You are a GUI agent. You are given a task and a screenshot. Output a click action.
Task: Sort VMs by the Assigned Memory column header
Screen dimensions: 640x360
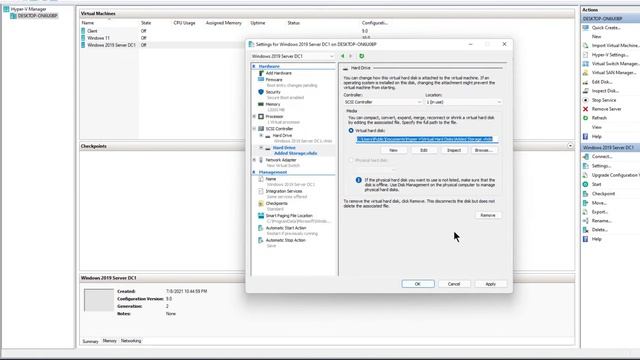[224, 23]
